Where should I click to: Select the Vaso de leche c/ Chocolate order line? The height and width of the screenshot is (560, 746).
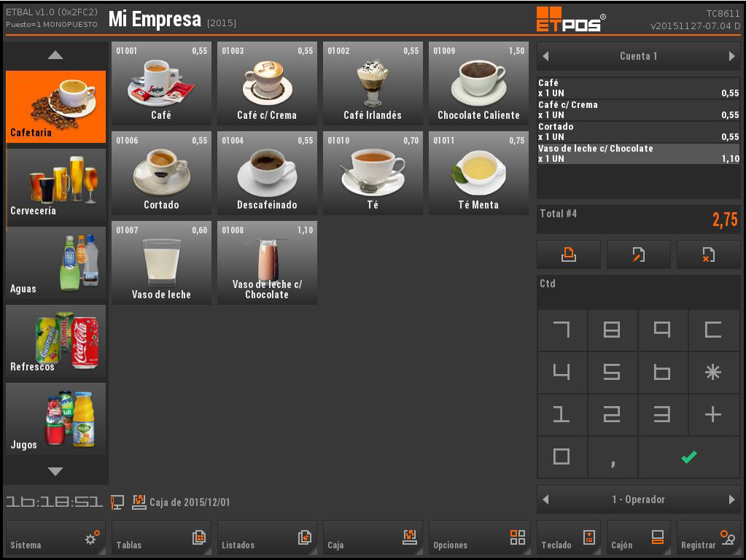click(x=639, y=154)
